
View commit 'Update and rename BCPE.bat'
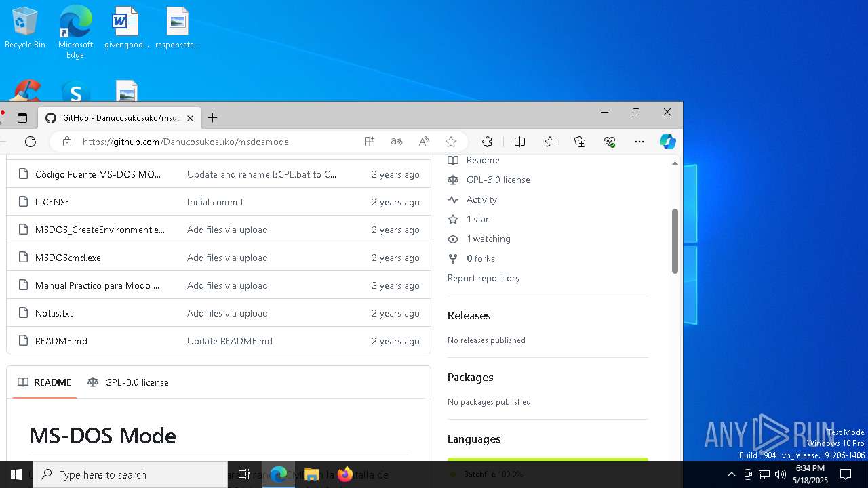[x=262, y=174]
